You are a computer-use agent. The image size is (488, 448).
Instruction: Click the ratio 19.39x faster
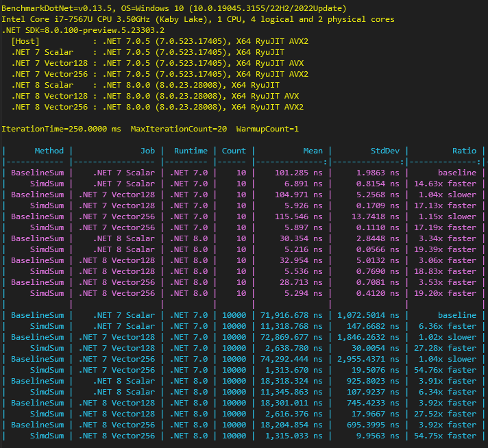(x=445, y=249)
